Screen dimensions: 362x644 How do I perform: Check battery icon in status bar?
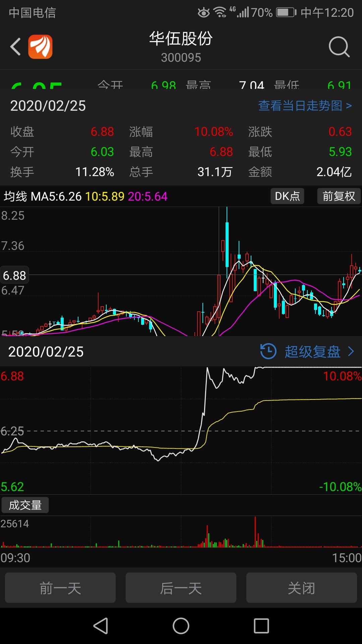pos(286,13)
